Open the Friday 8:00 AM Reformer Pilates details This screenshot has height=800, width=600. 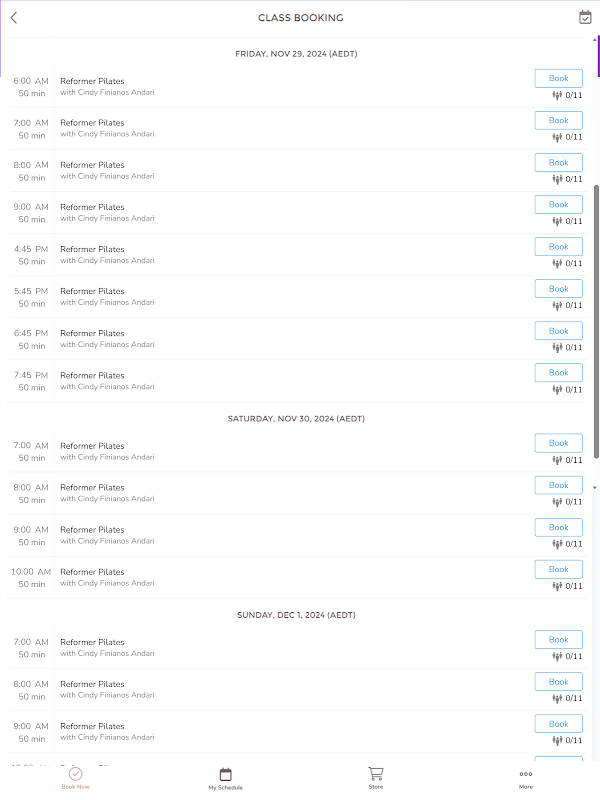(x=92, y=165)
